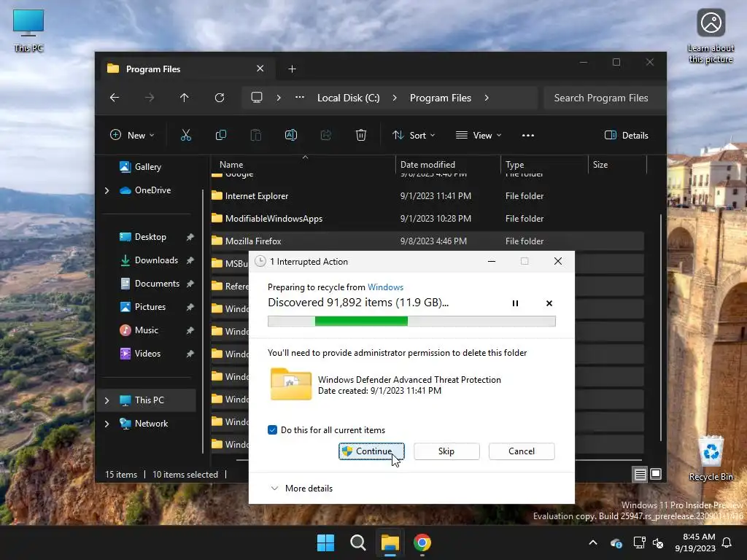Screen dimensions: 747x560
Task: Sort by Date modified column header
Action: click(x=448, y=164)
